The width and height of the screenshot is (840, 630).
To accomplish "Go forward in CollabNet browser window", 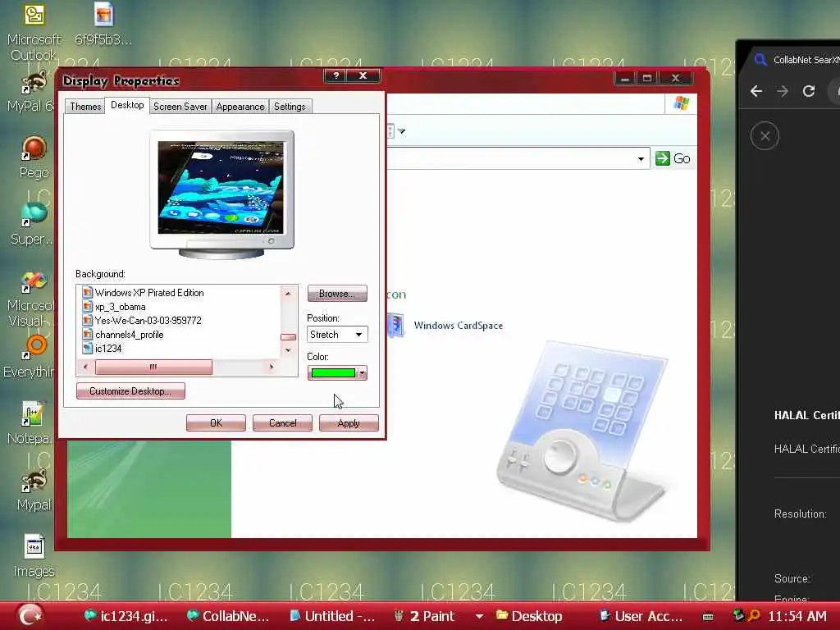I will [x=782, y=92].
